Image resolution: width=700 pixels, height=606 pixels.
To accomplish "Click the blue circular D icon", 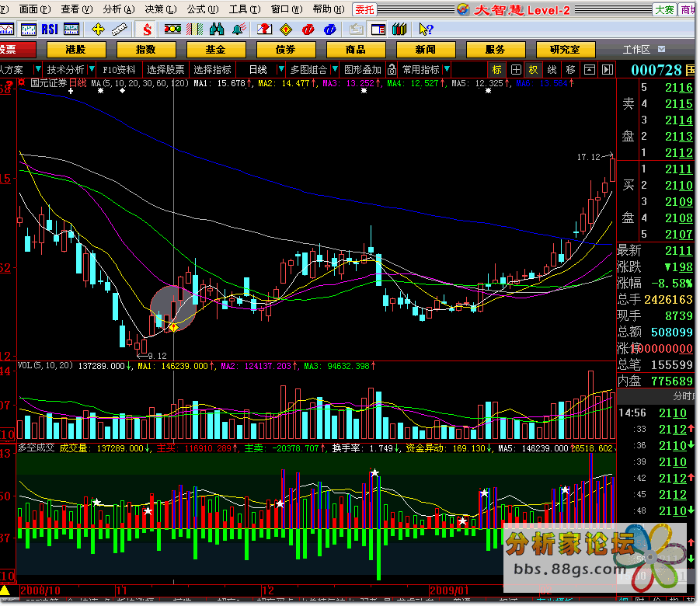I will [x=330, y=30].
